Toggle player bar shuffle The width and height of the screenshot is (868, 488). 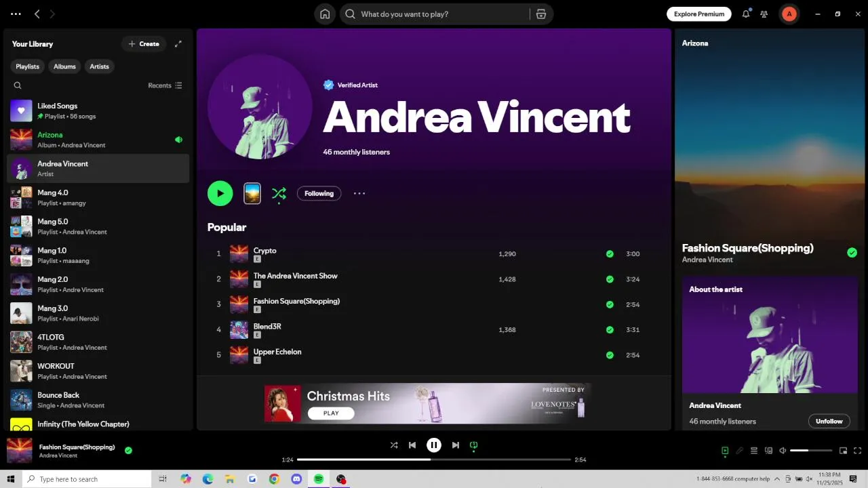(394, 445)
